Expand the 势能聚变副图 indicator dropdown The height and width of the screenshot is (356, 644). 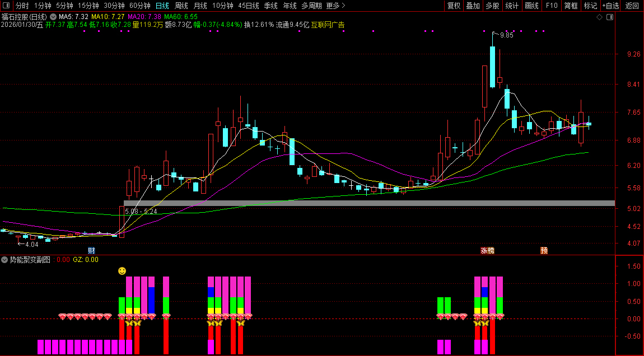pos(4,260)
